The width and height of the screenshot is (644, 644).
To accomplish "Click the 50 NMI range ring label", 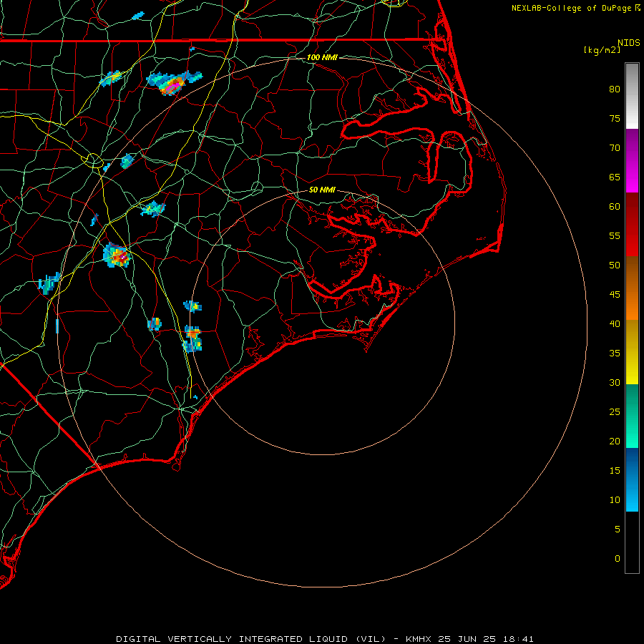I will (323, 190).
